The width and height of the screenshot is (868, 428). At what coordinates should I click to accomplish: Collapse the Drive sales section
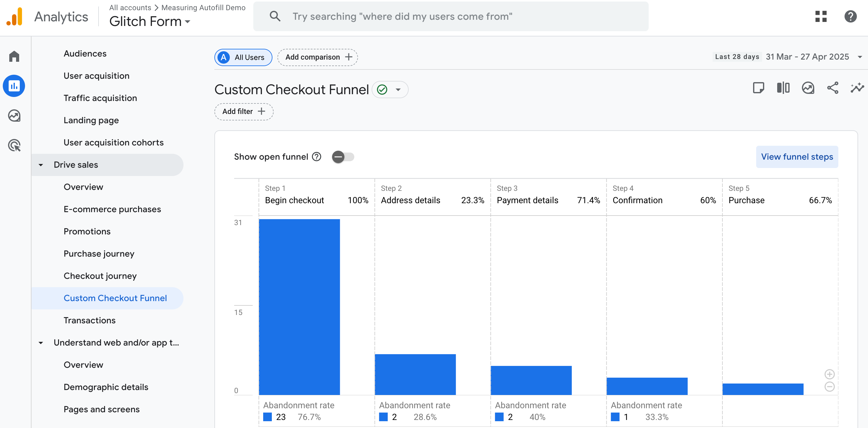pyautogui.click(x=41, y=165)
